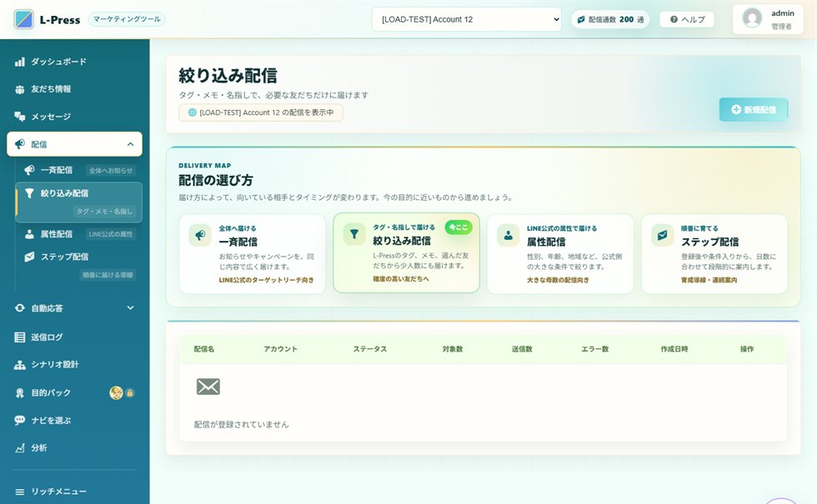Click the 操作 column header
Screen dimensions: 817x504
tap(747, 349)
